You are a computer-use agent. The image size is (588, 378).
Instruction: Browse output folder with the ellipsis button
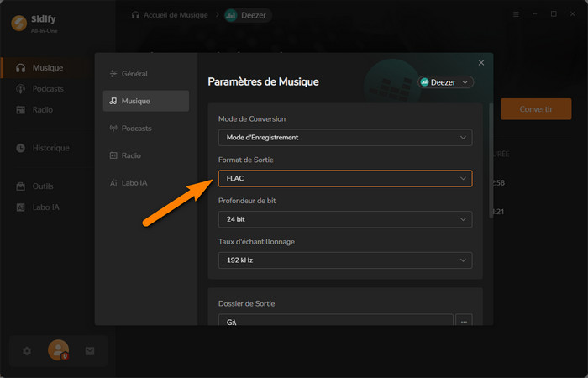click(x=465, y=323)
